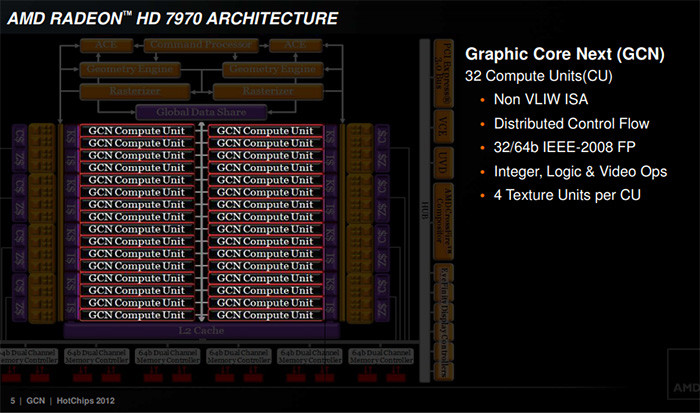Click the VCE block
This screenshot has height=413, width=700.
[x=443, y=126]
